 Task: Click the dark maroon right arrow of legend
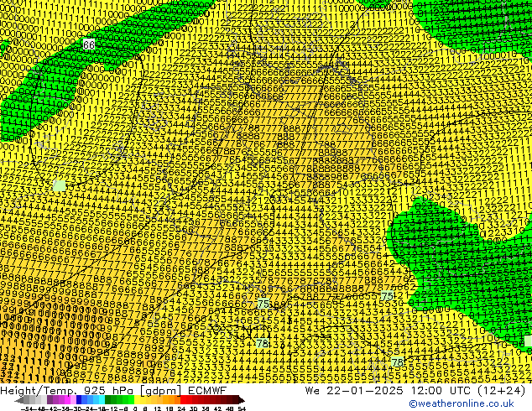click(242, 400)
